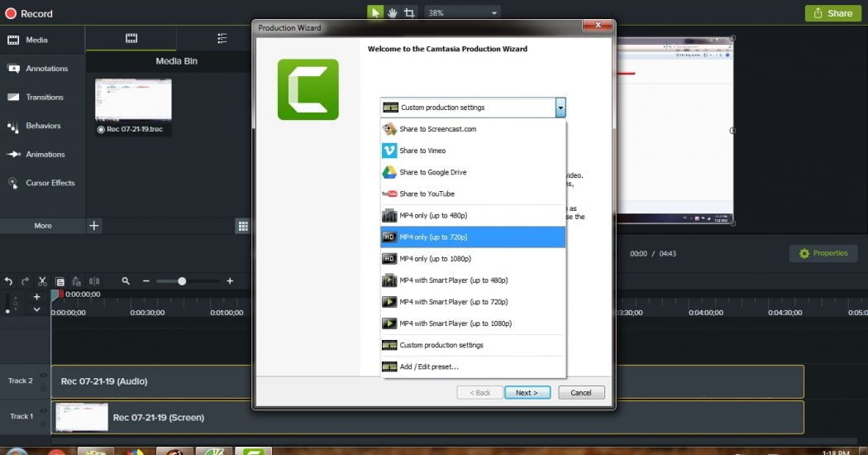Choose Share to YouTube option
868x455 pixels.
click(473, 194)
